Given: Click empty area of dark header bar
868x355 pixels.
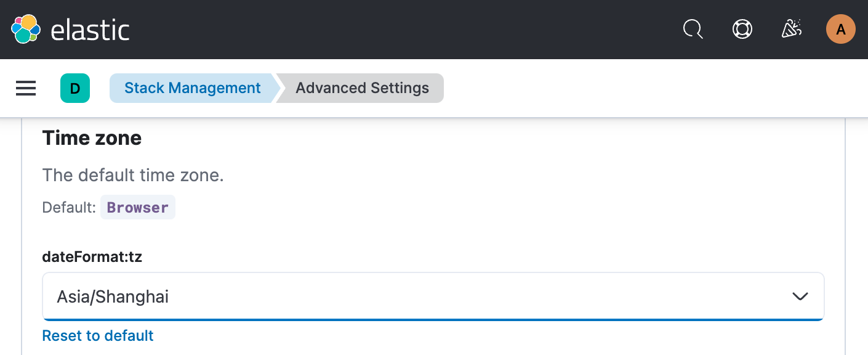Looking at the screenshot, I should click(x=400, y=30).
